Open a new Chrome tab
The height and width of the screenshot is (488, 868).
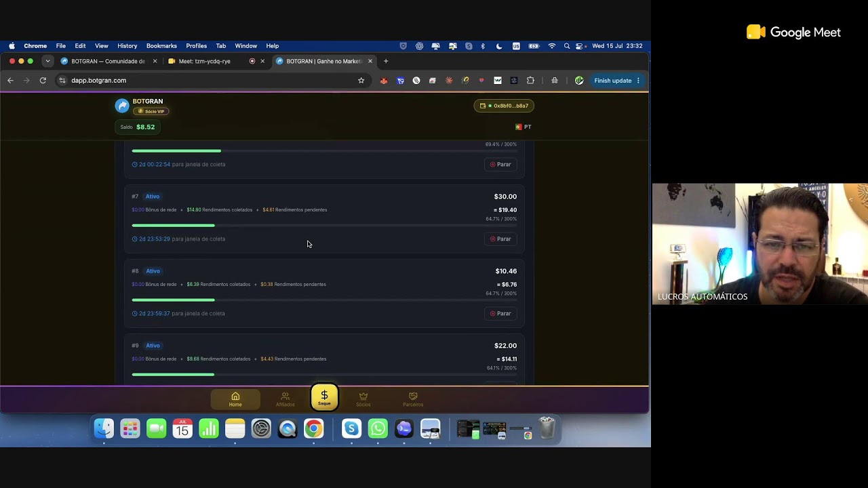(x=386, y=61)
